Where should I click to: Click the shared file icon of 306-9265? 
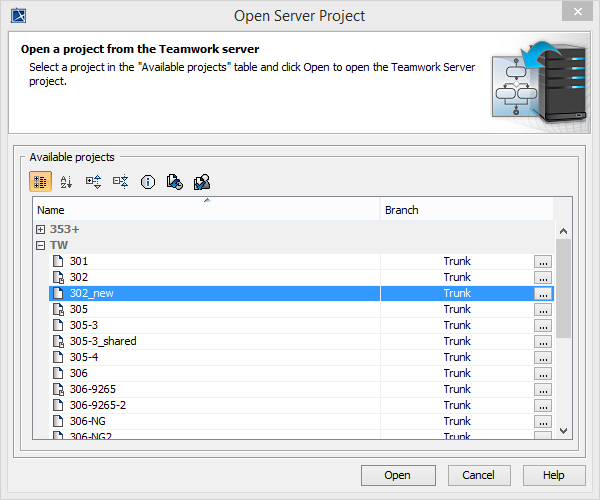point(58,389)
